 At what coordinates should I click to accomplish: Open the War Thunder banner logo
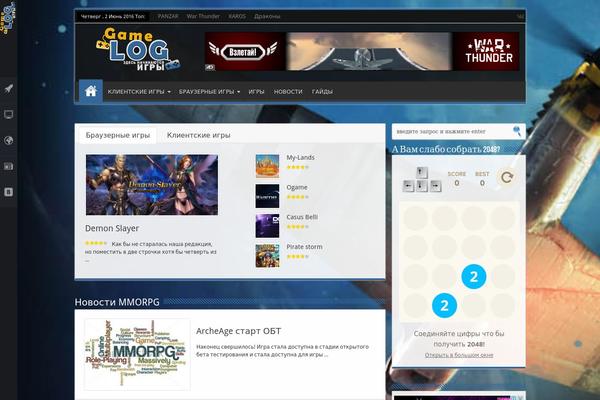click(x=489, y=51)
